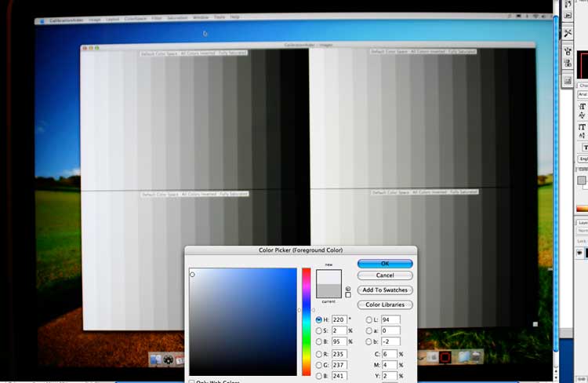This screenshot has width=588, height=383.
Task: Click the kerning AV icon in Character panel
Action: pos(582,115)
